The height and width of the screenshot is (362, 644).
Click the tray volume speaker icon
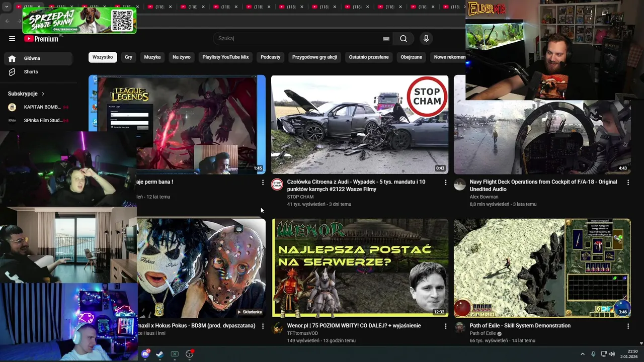click(612, 354)
